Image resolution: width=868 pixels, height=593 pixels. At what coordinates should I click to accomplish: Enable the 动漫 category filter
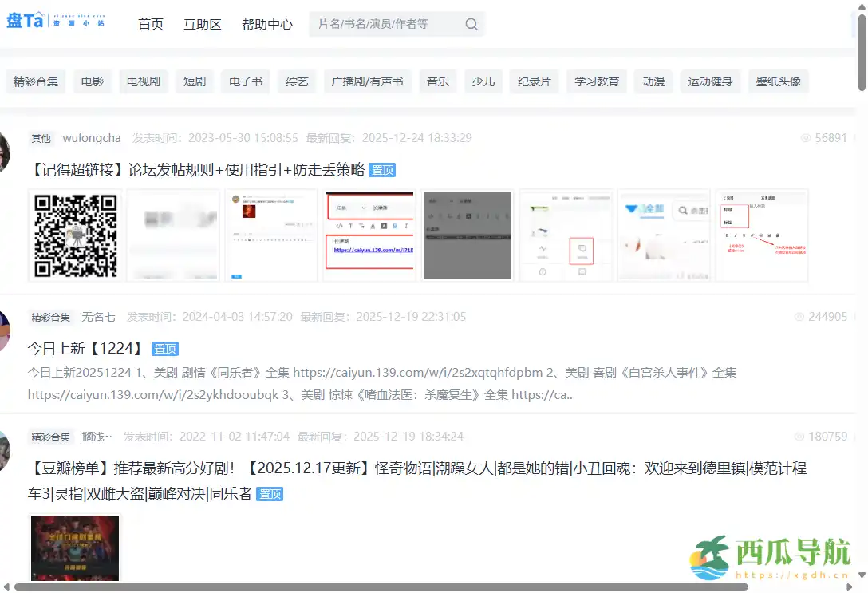(653, 81)
